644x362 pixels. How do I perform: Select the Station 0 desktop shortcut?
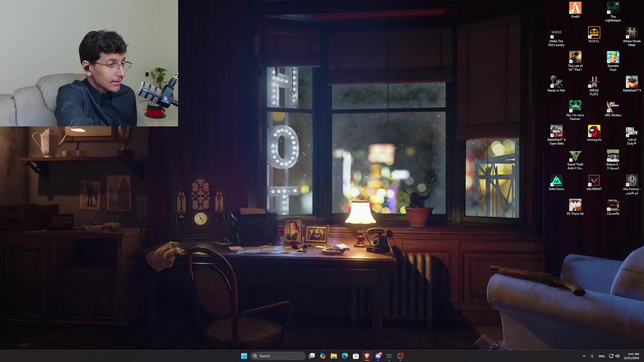[613, 160]
